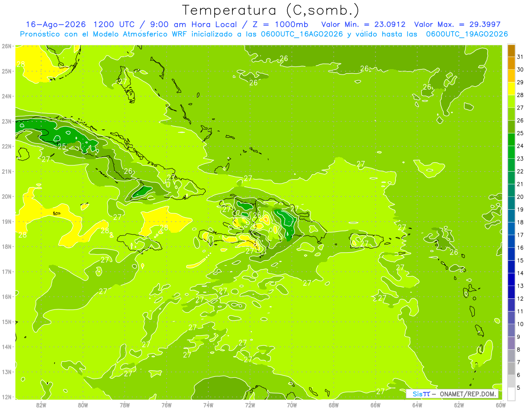The height and width of the screenshot is (411, 532).
Task: Click the 66W longitude axis label
Action: [x=375, y=405]
